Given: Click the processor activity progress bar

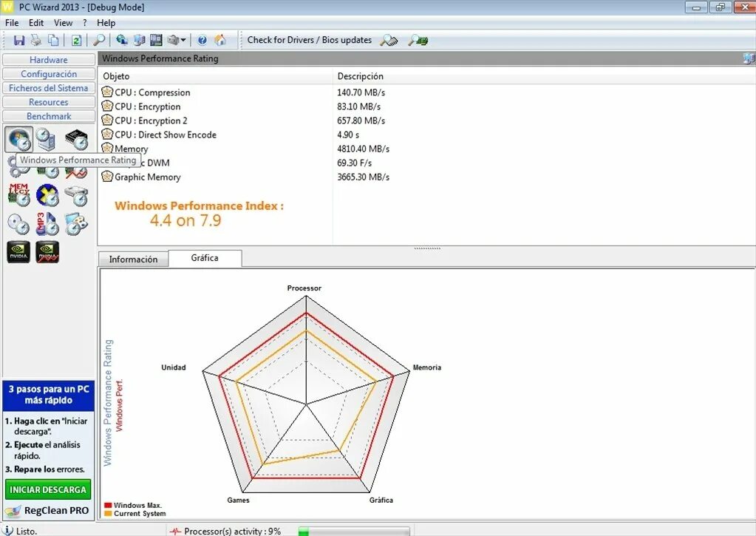Looking at the screenshot, I should point(353,531).
